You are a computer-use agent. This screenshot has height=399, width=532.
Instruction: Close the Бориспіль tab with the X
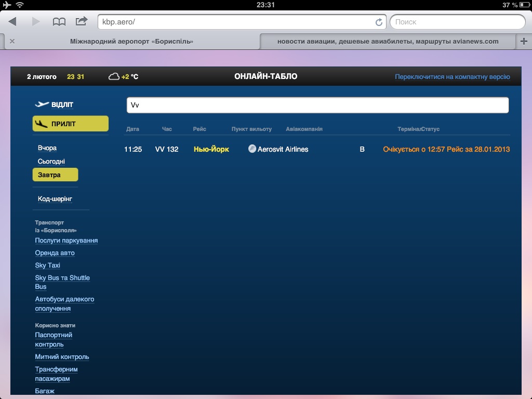coord(12,42)
